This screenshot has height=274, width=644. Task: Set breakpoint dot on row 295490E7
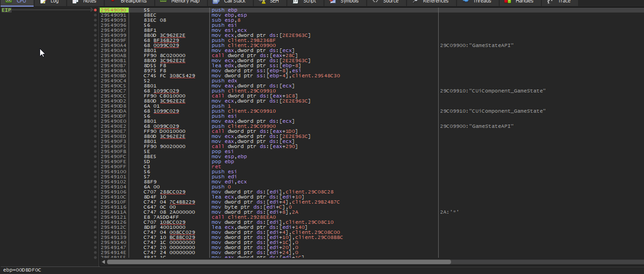(95, 131)
